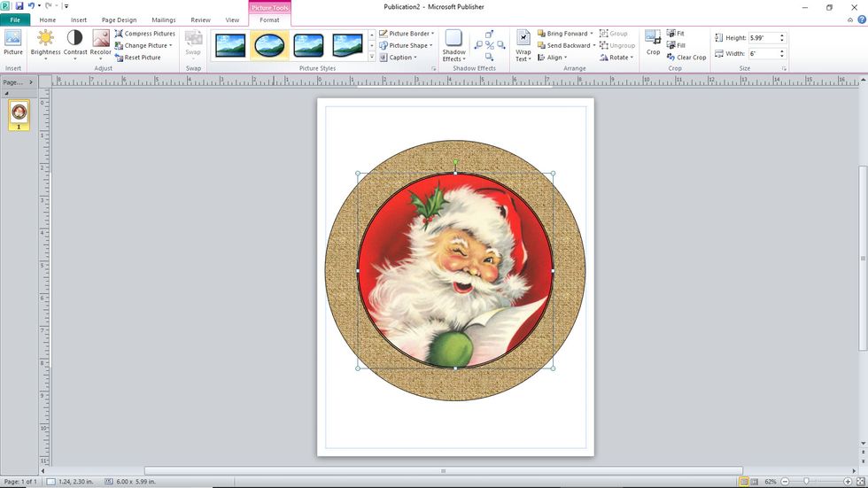Image resolution: width=868 pixels, height=488 pixels.
Task: Decrease the Width value with the spinner
Action: [x=782, y=57]
